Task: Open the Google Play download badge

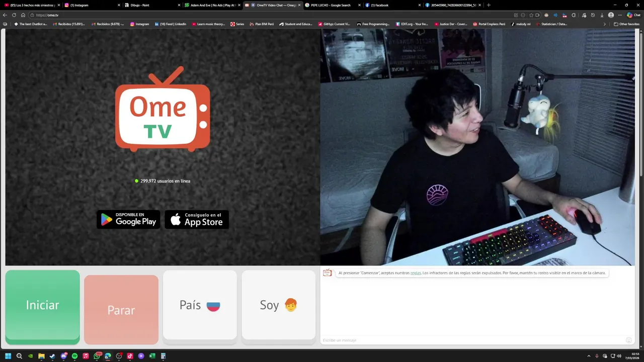Action: click(x=128, y=219)
